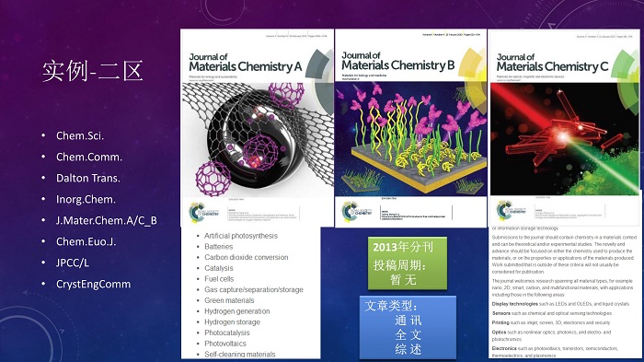The height and width of the screenshot is (362, 644).
Task: Click the CrystEngComm list entry
Action: click(93, 285)
